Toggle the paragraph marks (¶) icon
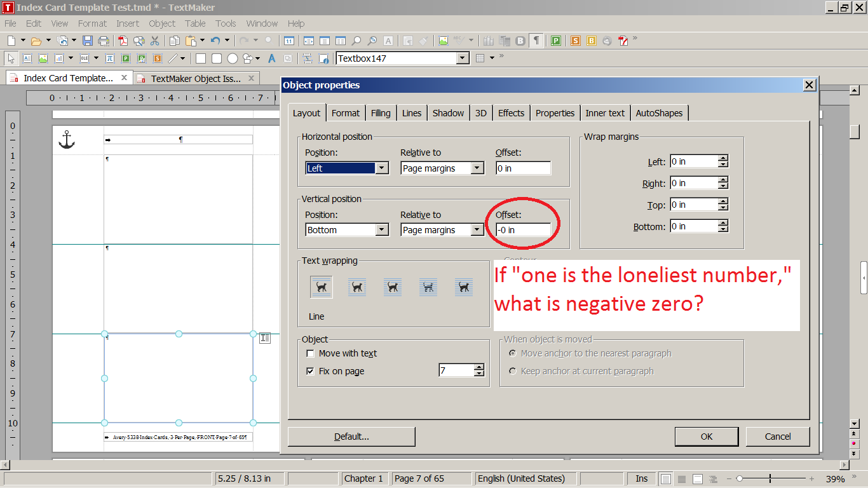 (x=537, y=41)
